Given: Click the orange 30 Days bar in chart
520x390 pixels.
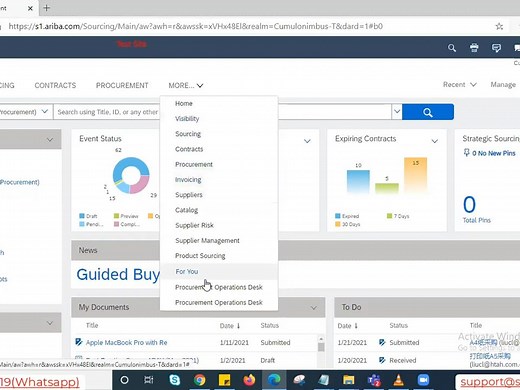Looking at the screenshot, I should coord(415,175).
